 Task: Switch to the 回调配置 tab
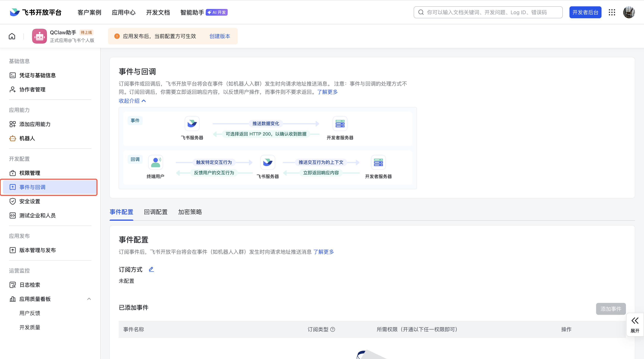click(155, 212)
